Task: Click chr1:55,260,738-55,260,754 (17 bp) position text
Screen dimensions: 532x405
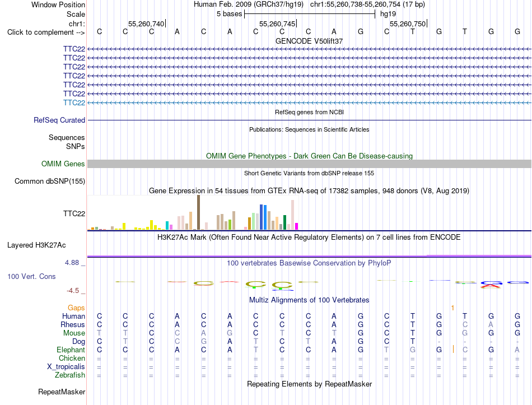Action: pos(367,4)
